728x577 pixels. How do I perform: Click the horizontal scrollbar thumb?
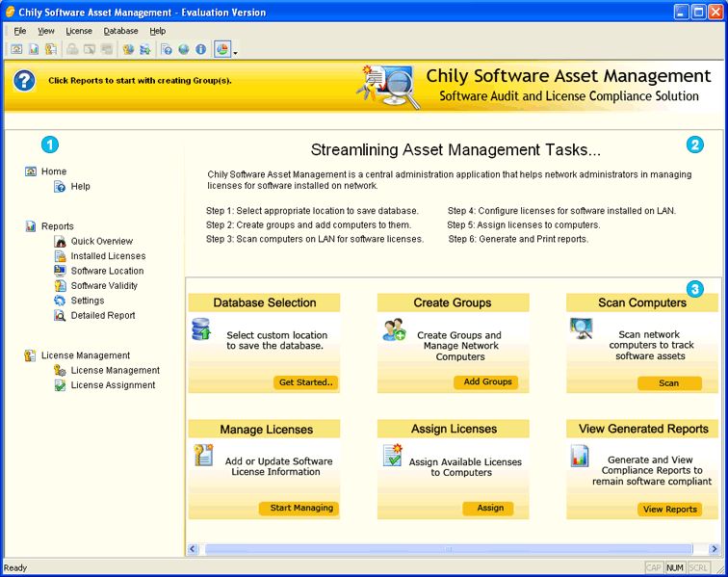[449, 549]
